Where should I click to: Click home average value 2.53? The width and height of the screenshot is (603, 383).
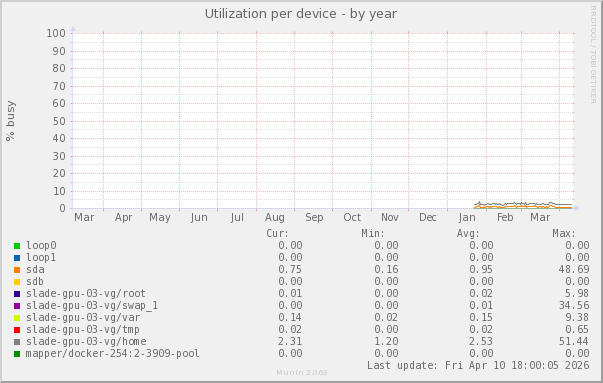pos(481,341)
